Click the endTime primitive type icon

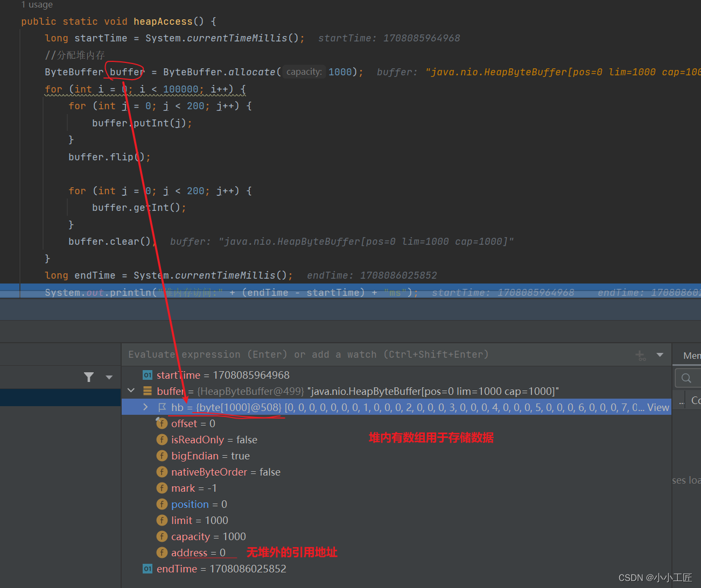click(148, 569)
